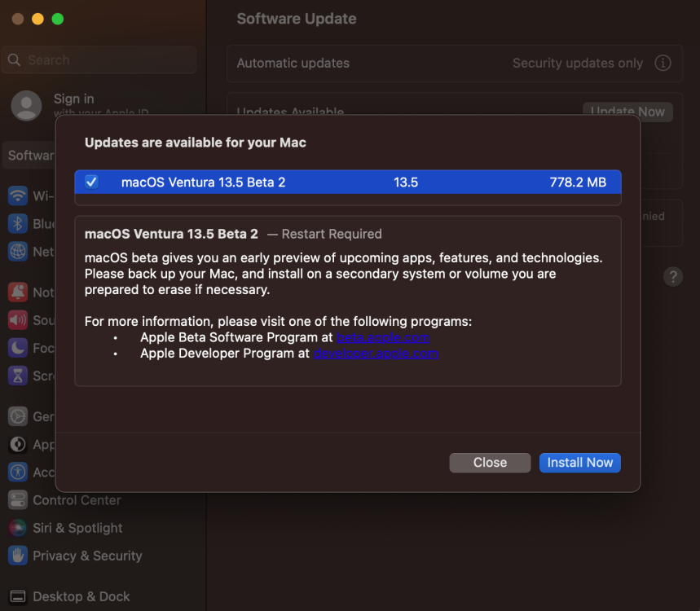
Task: Click the Privacy & Security hand icon
Action: pyautogui.click(x=18, y=556)
